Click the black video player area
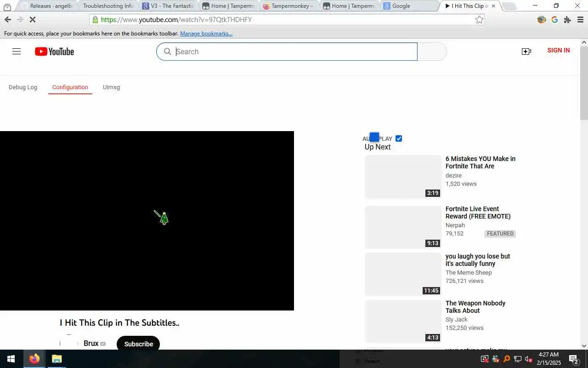Viewport: 588px width, 368px height. [147, 221]
